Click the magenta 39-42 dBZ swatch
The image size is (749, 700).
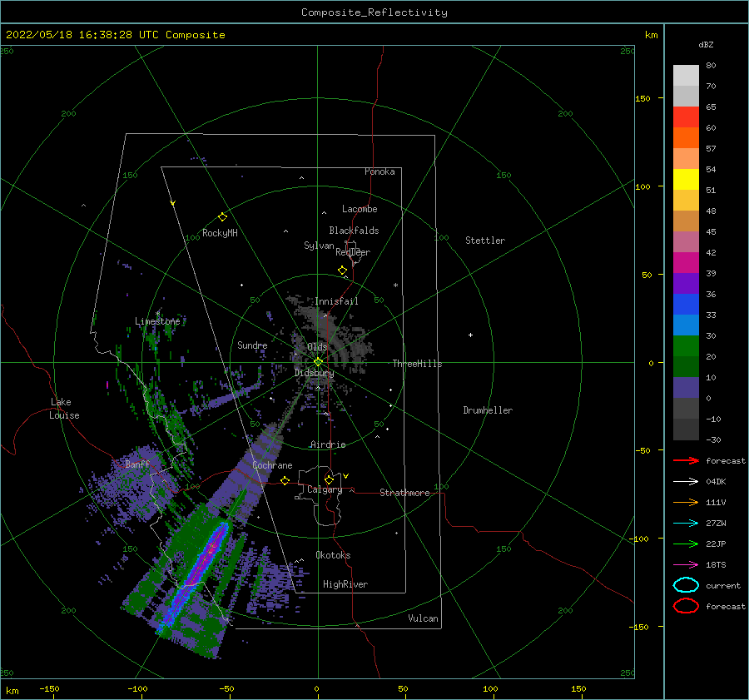click(x=686, y=262)
